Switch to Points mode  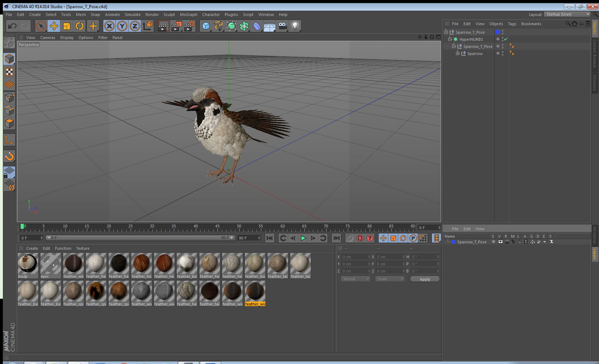pos(9,98)
